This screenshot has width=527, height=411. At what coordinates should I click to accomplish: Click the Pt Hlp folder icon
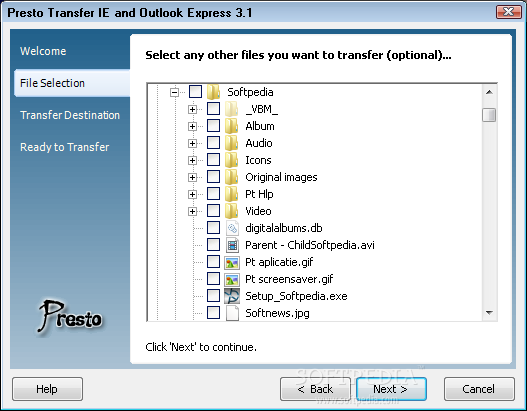[232, 194]
